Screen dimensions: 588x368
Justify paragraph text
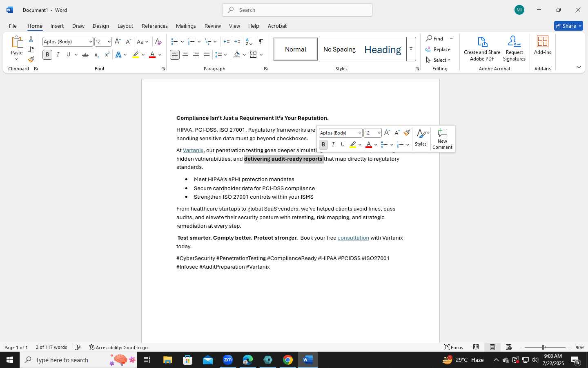coord(207,55)
